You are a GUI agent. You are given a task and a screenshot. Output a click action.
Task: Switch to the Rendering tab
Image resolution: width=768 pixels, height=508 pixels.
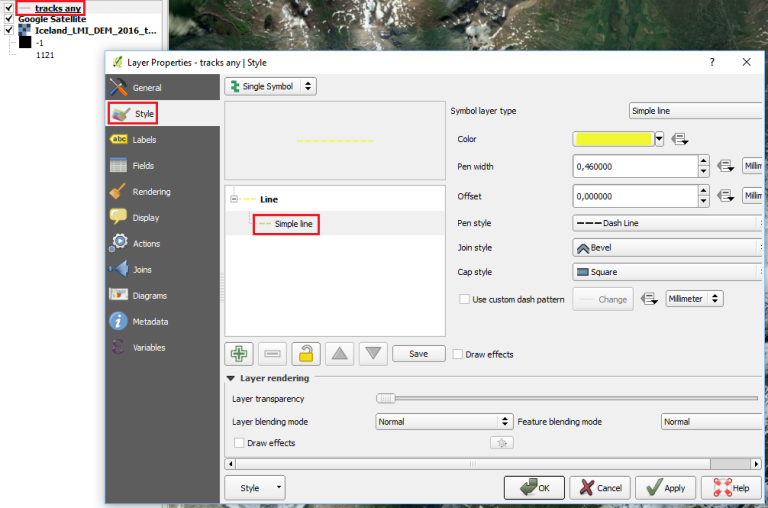click(x=151, y=192)
